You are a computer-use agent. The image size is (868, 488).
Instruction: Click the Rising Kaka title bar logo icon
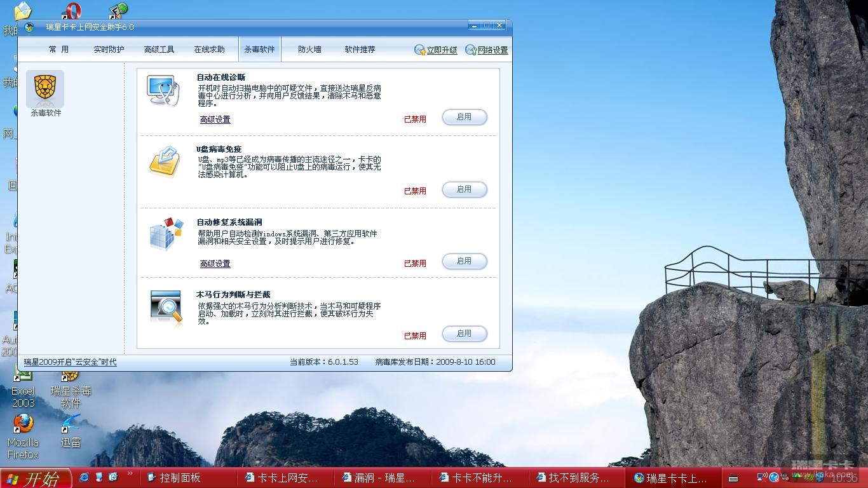pyautogui.click(x=29, y=27)
